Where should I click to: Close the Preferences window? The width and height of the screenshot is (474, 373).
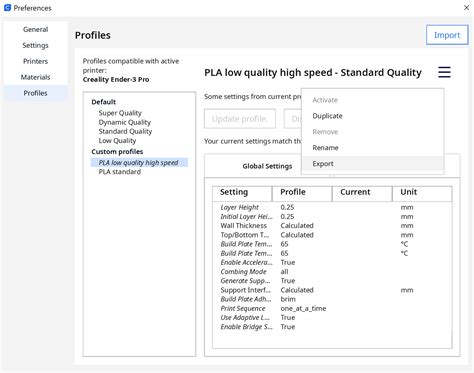466,7
